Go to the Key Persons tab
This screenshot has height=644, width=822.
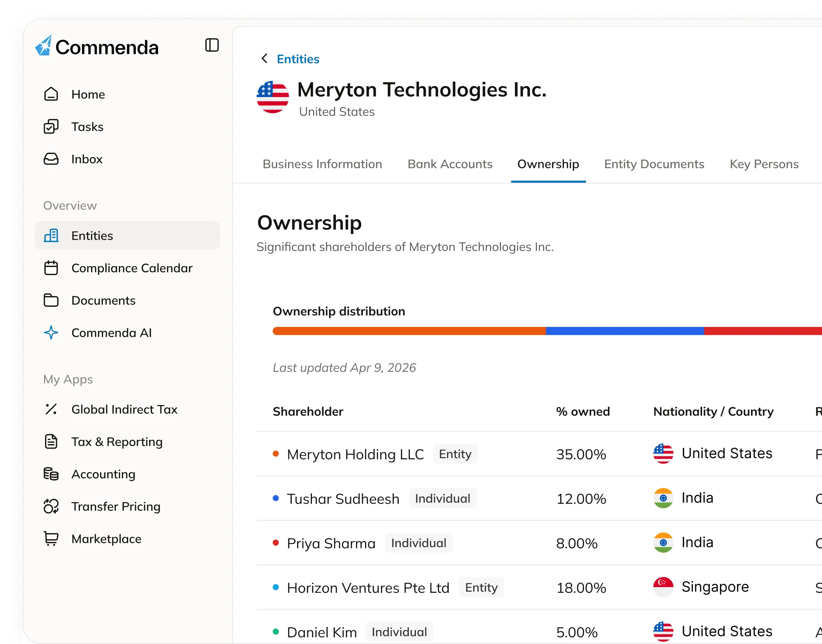click(764, 164)
